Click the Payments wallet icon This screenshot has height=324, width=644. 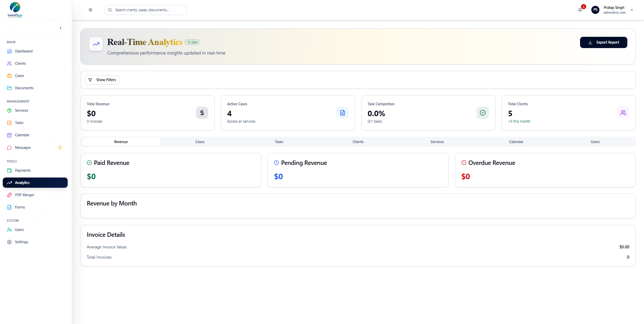(x=10, y=170)
